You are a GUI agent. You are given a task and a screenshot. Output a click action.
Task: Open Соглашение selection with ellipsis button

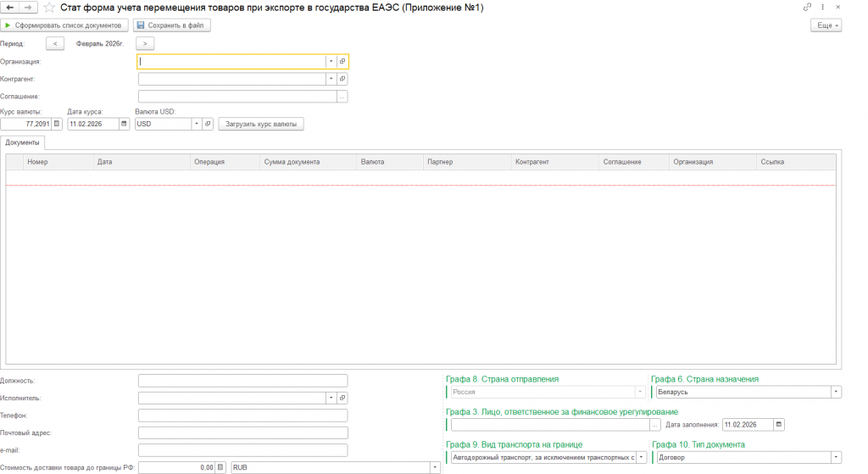pos(342,97)
